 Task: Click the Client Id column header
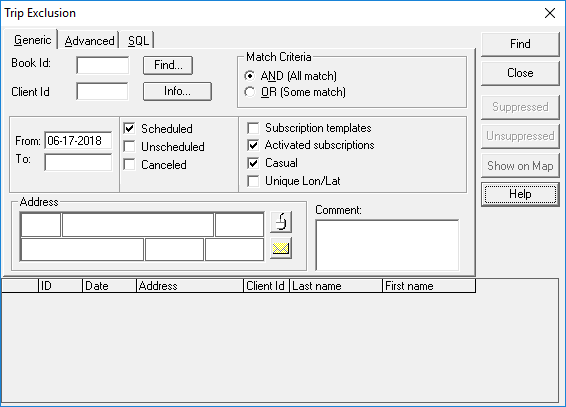pos(266,286)
